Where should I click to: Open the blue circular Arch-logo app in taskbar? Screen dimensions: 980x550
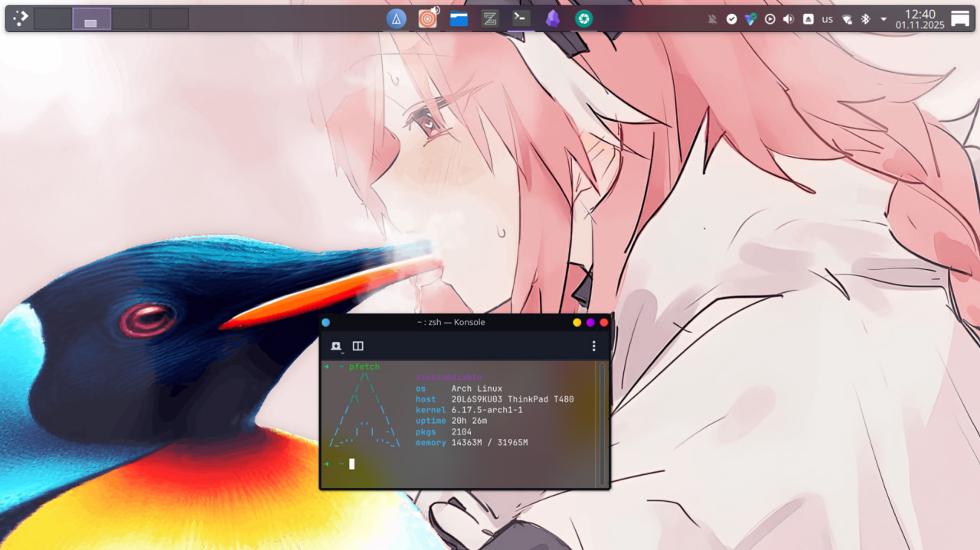coord(396,18)
